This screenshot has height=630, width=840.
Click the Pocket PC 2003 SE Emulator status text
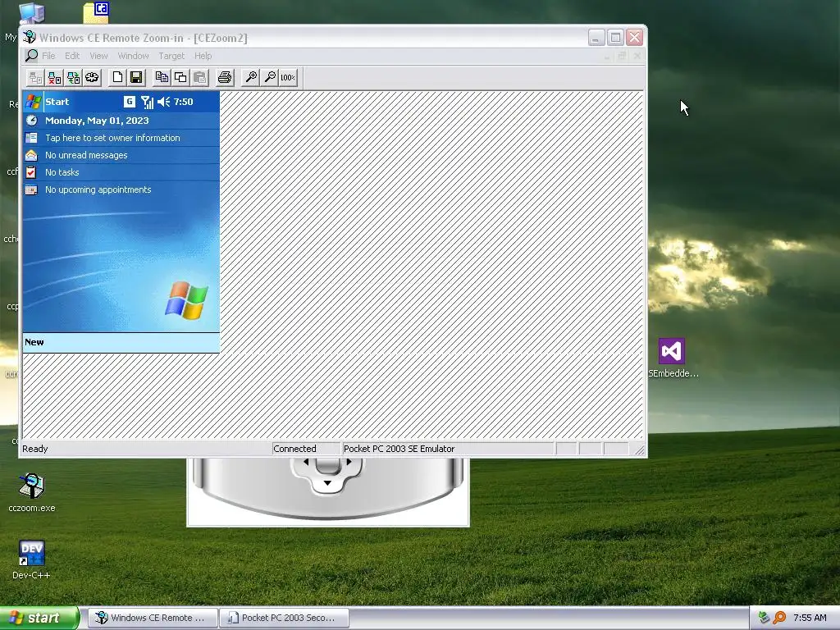(x=399, y=449)
